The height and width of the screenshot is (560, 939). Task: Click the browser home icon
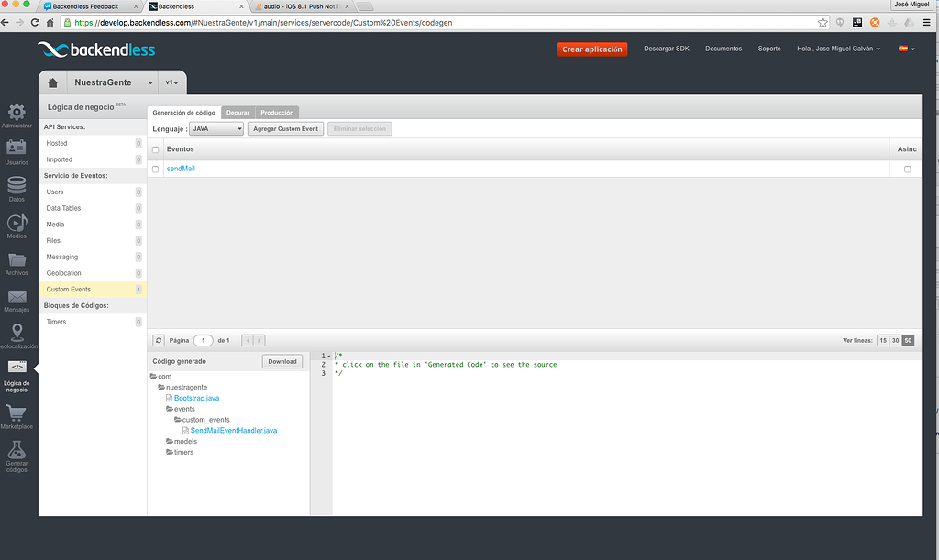(50, 22)
